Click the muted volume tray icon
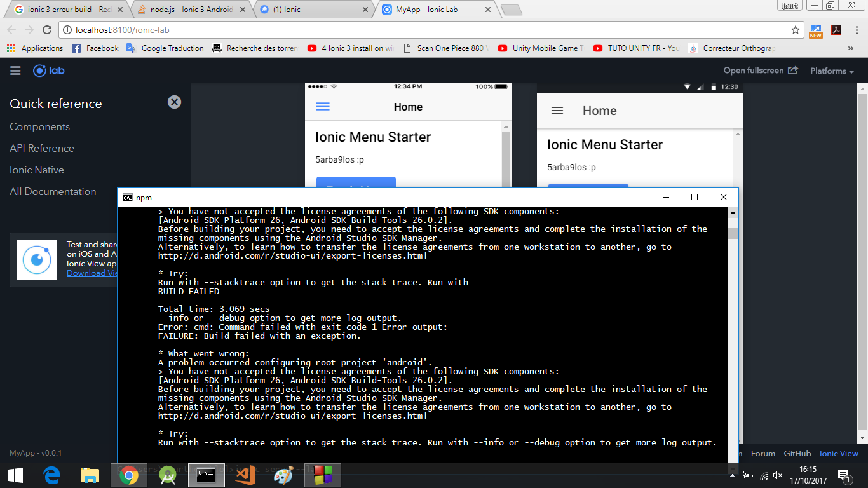Screen dimensions: 868x488 click(778, 475)
